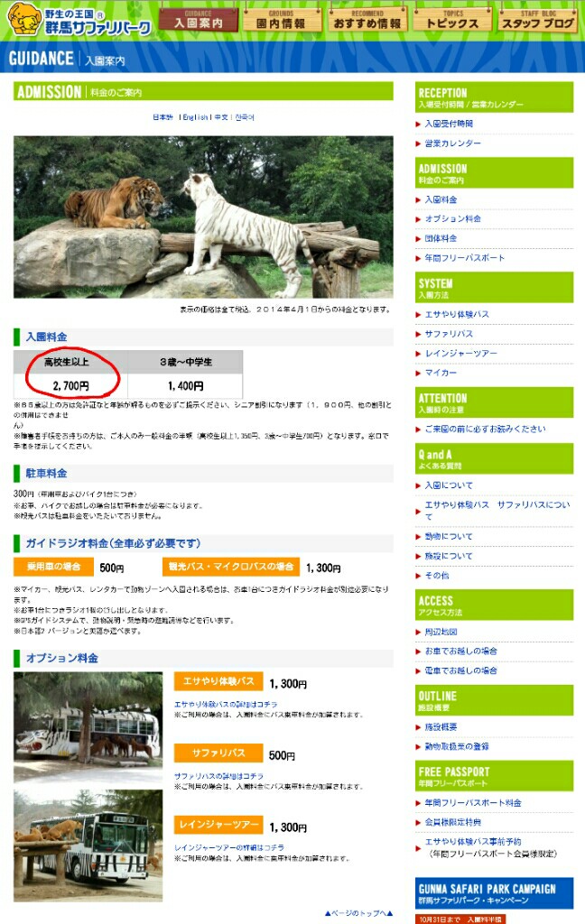Click the オプション料金 sidebar link
This screenshot has width=585, height=924.
click(453, 218)
